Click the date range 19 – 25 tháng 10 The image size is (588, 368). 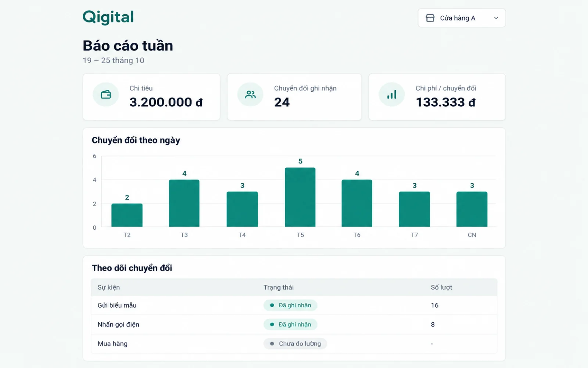click(x=114, y=60)
